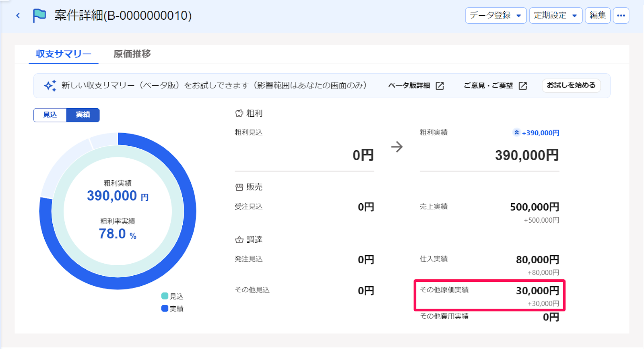This screenshot has width=644, height=349.
Task: Click the blue 実績 legend swatch
Action: pos(165,308)
